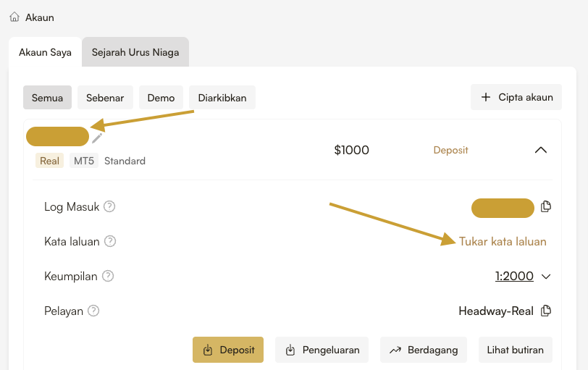Filter accounts by Sebenar
This screenshot has width=588, height=370.
[105, 98]
